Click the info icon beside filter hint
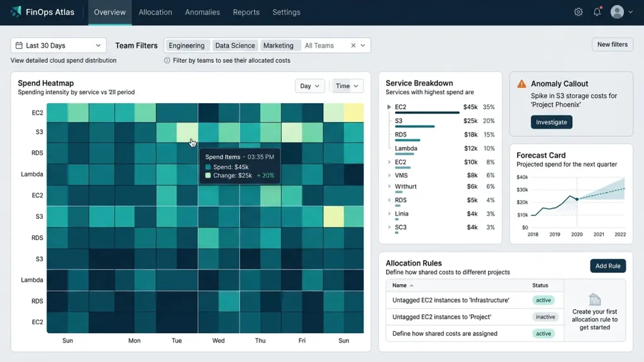 pyautogui.click(x=167, y=60)
